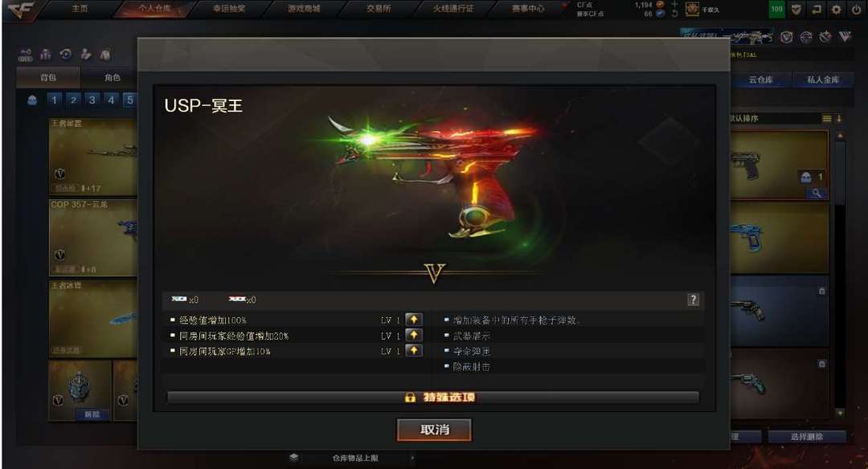Click the add CF points plus icon
This screenshot has height=469, width=868.
674,5
